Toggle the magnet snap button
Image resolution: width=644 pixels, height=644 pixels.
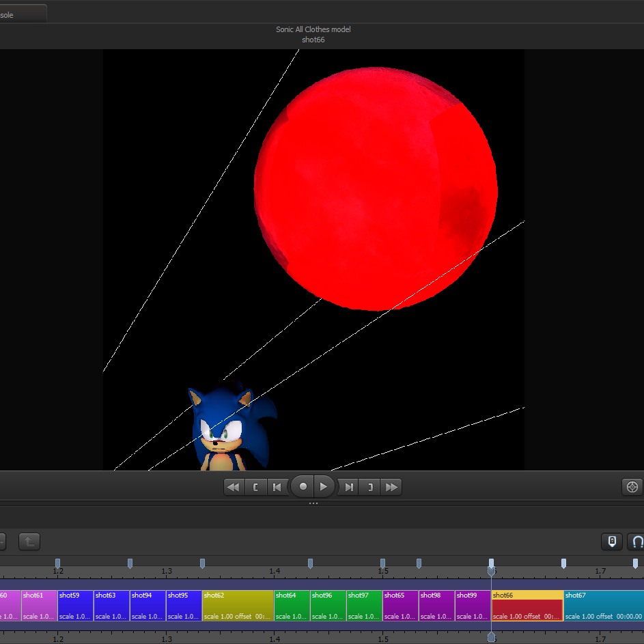[x=636, y=542]
